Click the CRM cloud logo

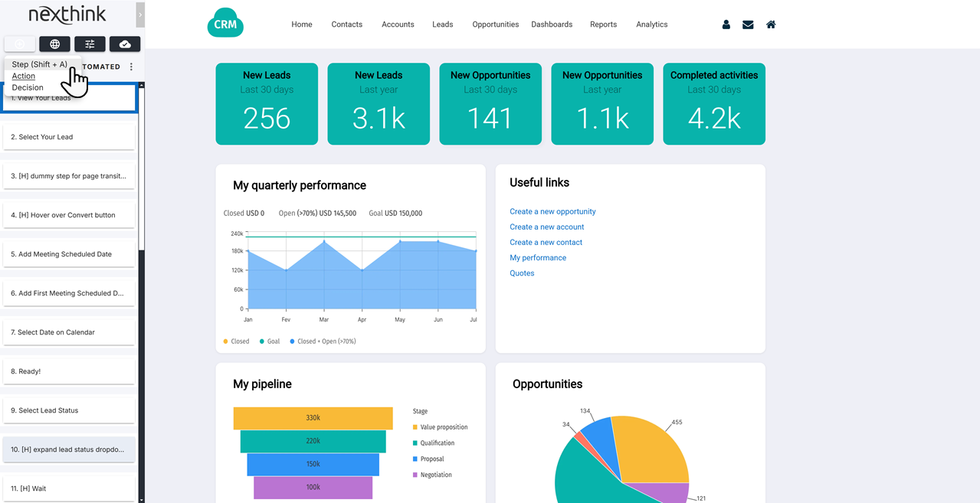point(225,24)
